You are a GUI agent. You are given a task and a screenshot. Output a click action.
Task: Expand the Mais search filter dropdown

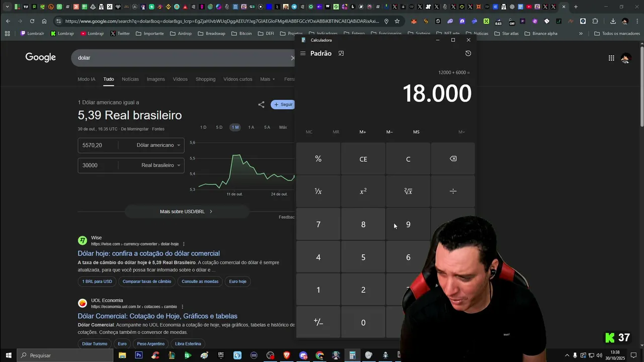click(268, 79)
